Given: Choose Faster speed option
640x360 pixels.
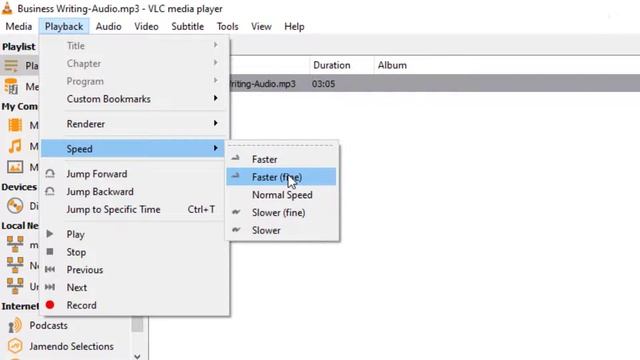Looking at the screenshot, I should point(282,159).
